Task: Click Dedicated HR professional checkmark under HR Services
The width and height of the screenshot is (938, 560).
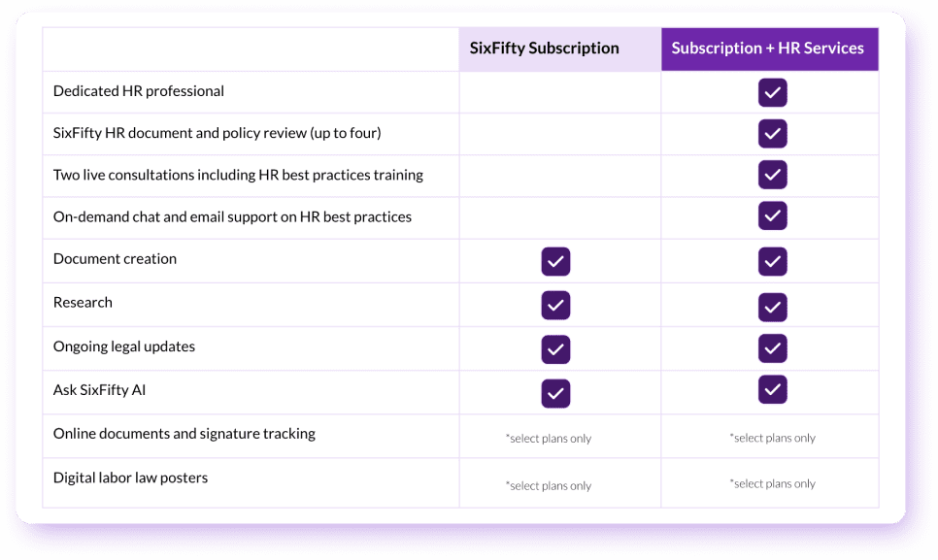Action: (772, 92)
